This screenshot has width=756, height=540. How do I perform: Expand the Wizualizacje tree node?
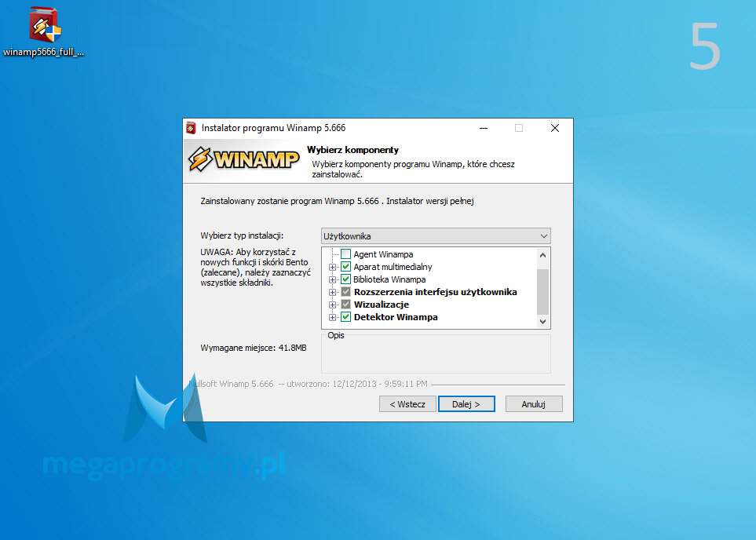pos(332,305)
